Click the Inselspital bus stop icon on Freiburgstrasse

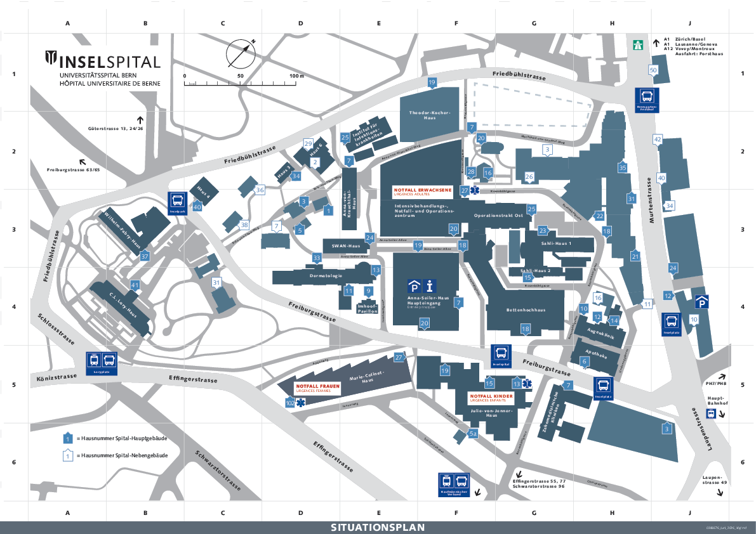(501, 356)
